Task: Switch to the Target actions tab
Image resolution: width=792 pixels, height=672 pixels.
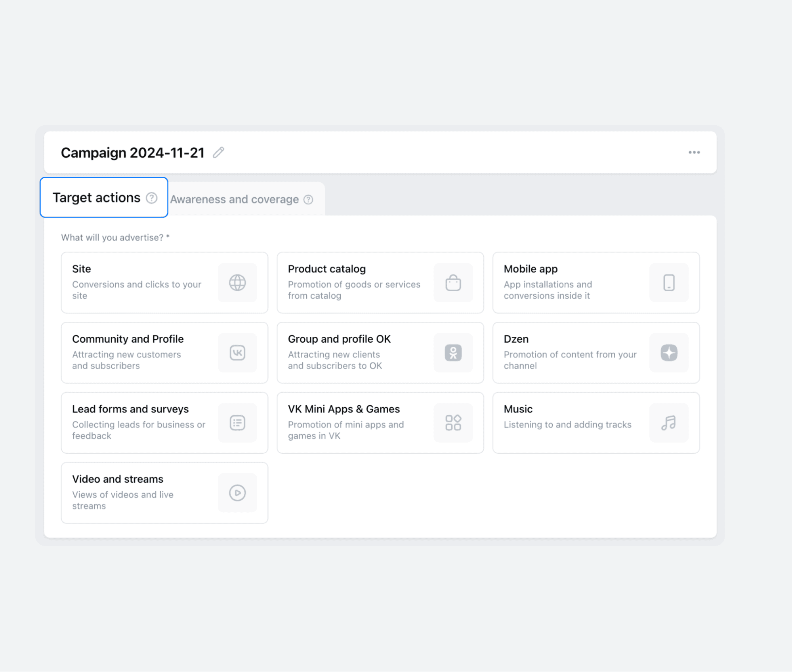Action: pyautogui.click(x=96, y=198)
